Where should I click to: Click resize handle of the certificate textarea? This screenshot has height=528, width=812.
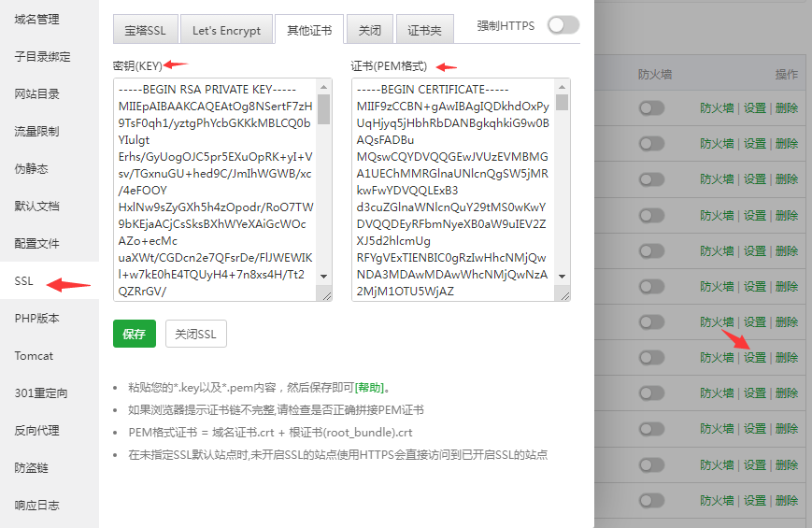(563, 294)
